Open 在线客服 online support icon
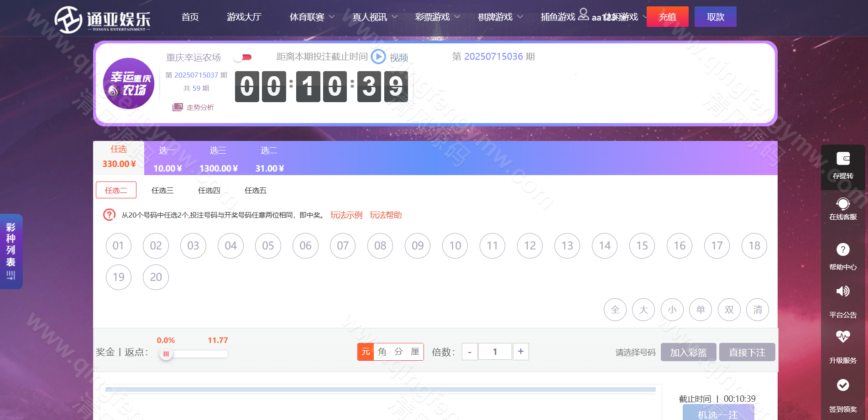868x420 pixels. [x=842, y=203]
